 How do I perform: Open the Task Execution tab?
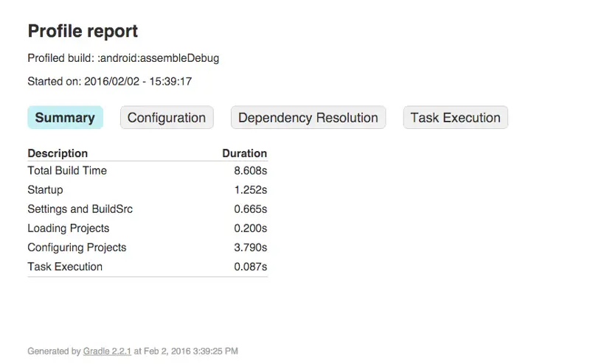click(x=455, y=118)
